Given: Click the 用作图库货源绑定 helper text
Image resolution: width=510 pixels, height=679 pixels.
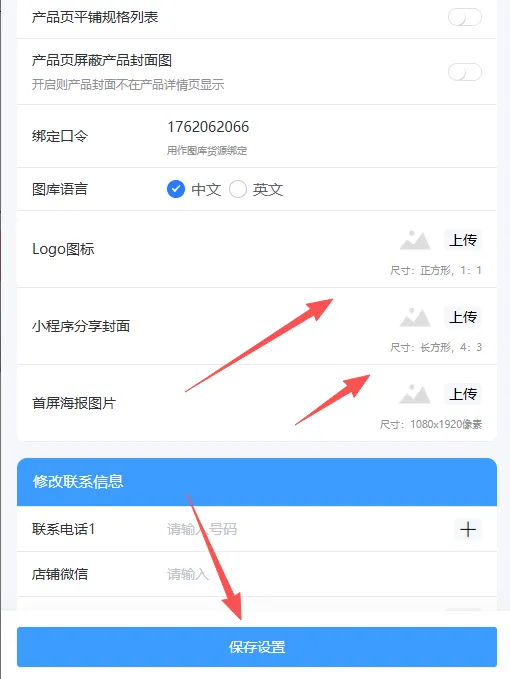Looking at the screenshot, I should coord(207,151).
